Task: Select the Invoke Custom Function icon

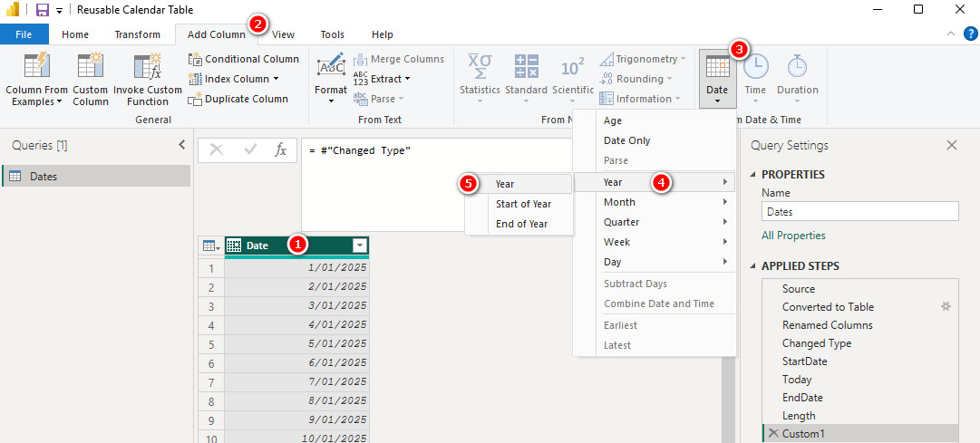Action: 147,68
